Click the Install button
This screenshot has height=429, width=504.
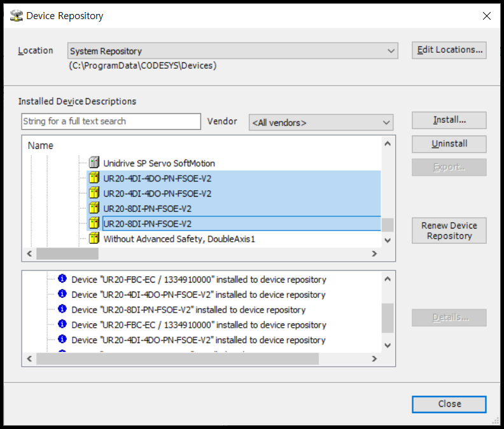[x=449, y=120]
